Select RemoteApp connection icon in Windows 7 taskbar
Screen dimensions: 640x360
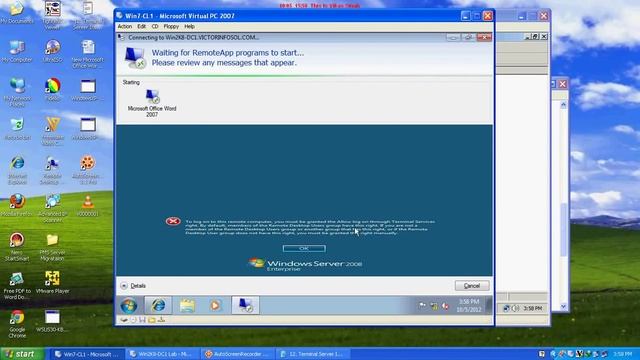pos(245,305)
